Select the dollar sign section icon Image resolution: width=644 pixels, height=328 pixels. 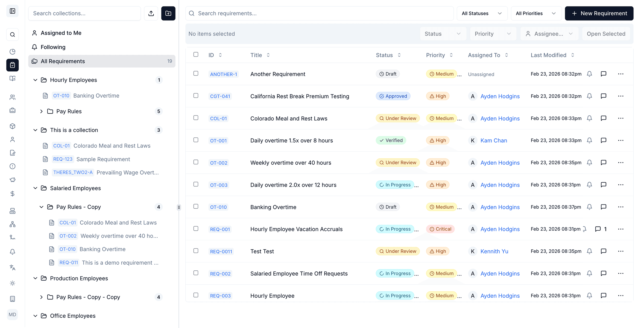coord(12,193)
